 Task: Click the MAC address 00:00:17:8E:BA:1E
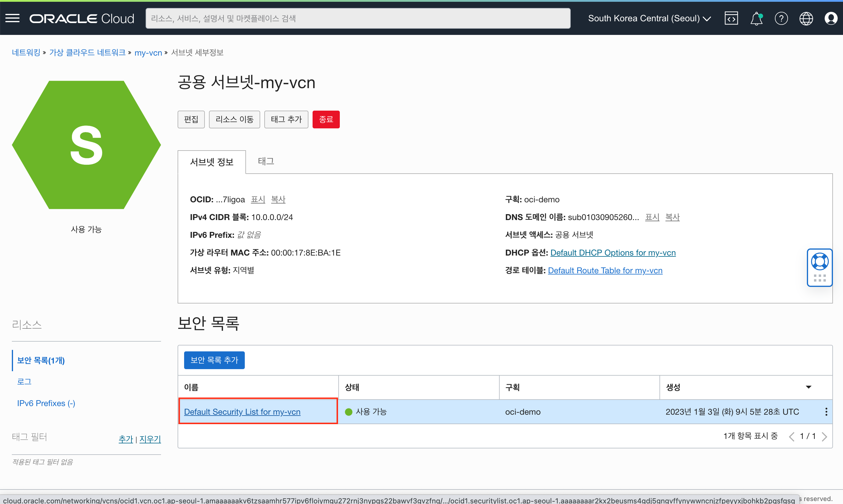tap(306, 253)
